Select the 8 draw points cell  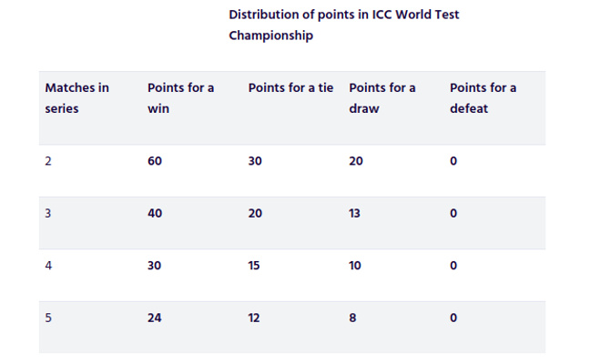click(x=352, y=318)
